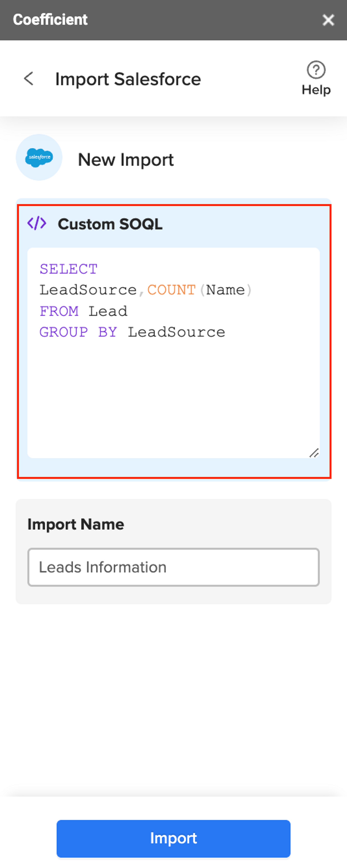This screenshot has height=868, width=347.
Task: Click the New Import heading
Action: pos(126,160)
